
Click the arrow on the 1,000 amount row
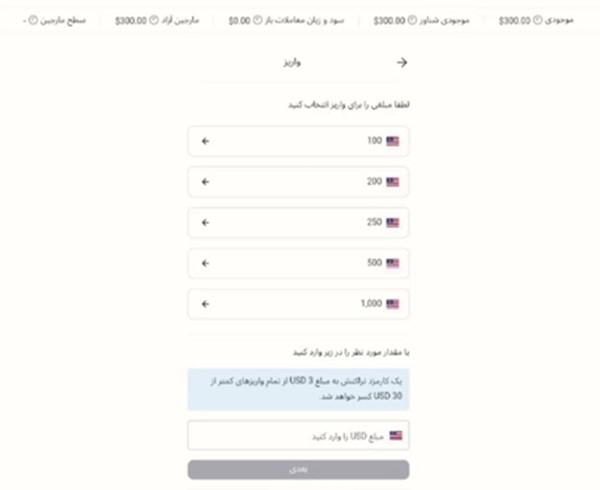[x=206, y=304]
